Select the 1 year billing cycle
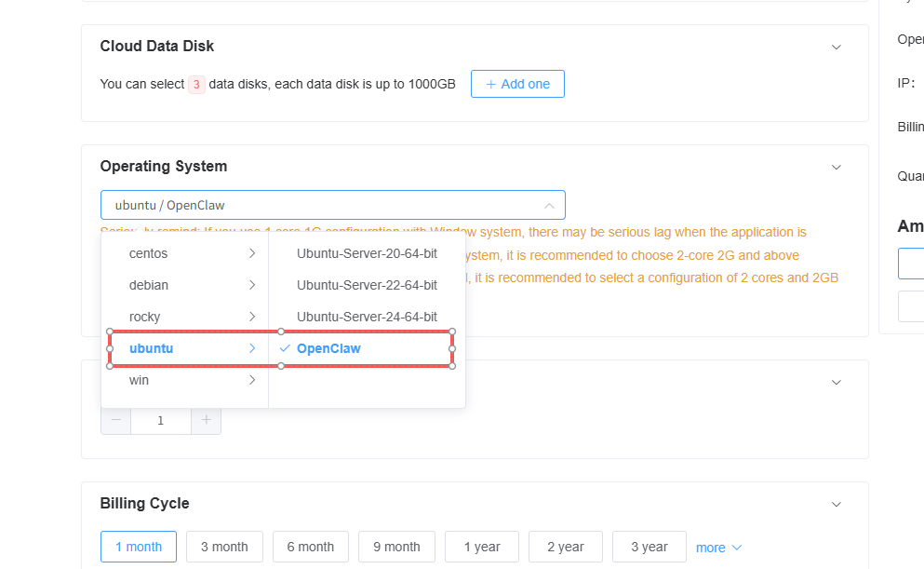 click(x=482, y=547)
